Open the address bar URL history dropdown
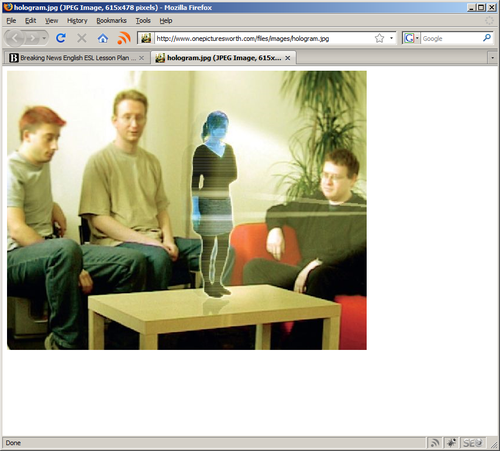500x451 pixels. (391, 38)
